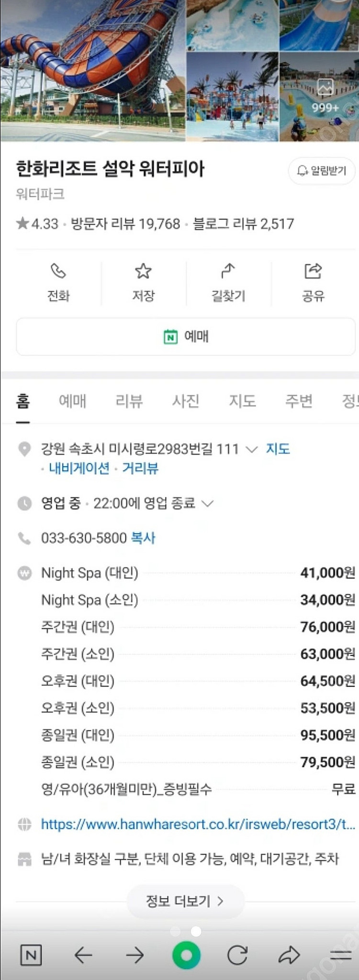Copy phone number with 복사 link
This screenshot has width=359, height=980.
coord(143,538)
